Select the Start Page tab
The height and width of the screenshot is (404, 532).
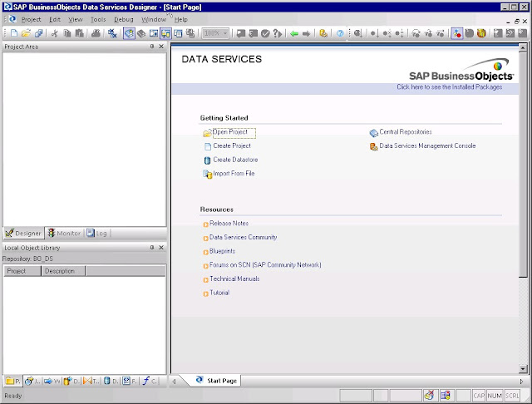[217, 381]
